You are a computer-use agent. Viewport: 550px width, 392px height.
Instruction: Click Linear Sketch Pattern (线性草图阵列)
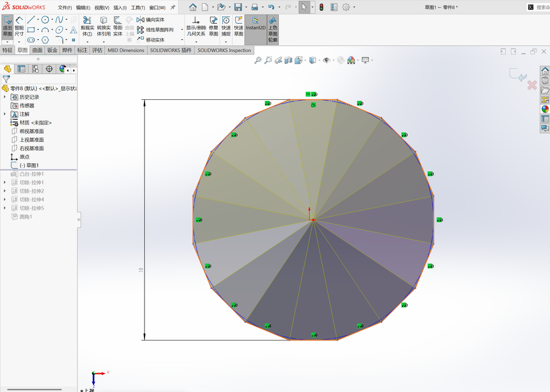(155, 30)
